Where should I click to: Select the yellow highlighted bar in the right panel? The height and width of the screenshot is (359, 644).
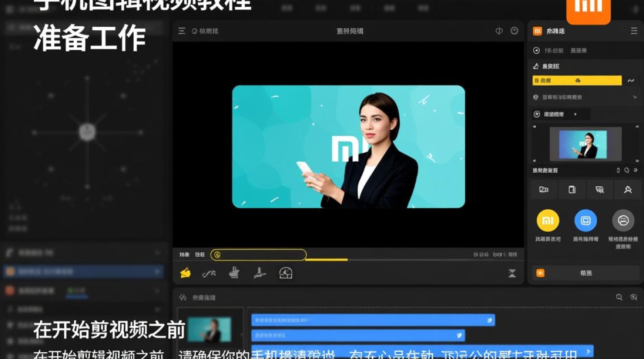click(x=577, y=81)
